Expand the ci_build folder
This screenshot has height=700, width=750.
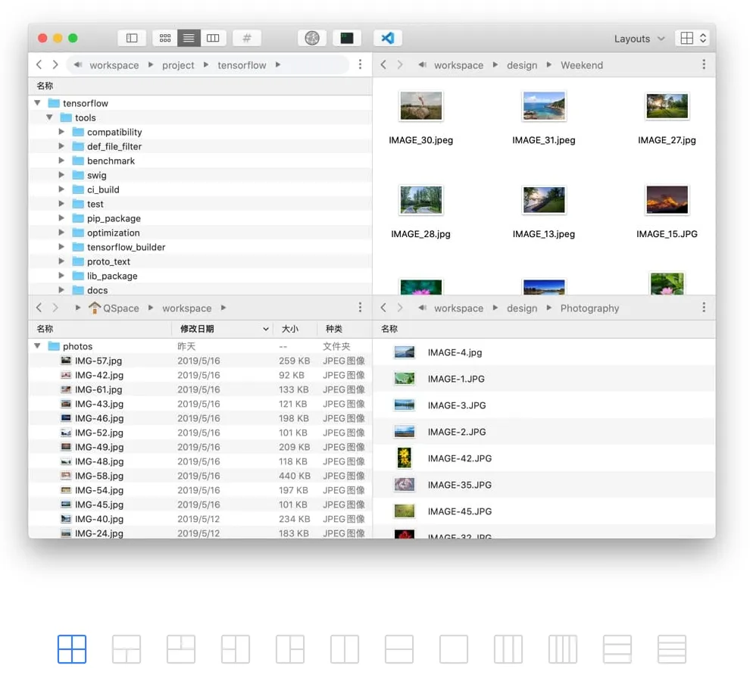pos(61,189)
